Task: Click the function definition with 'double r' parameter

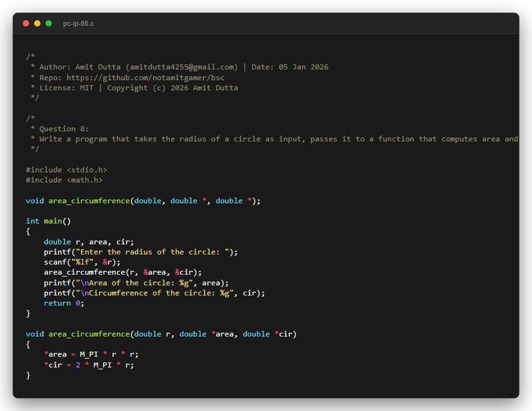Action: pyautogui.click(x=161, y=334)
